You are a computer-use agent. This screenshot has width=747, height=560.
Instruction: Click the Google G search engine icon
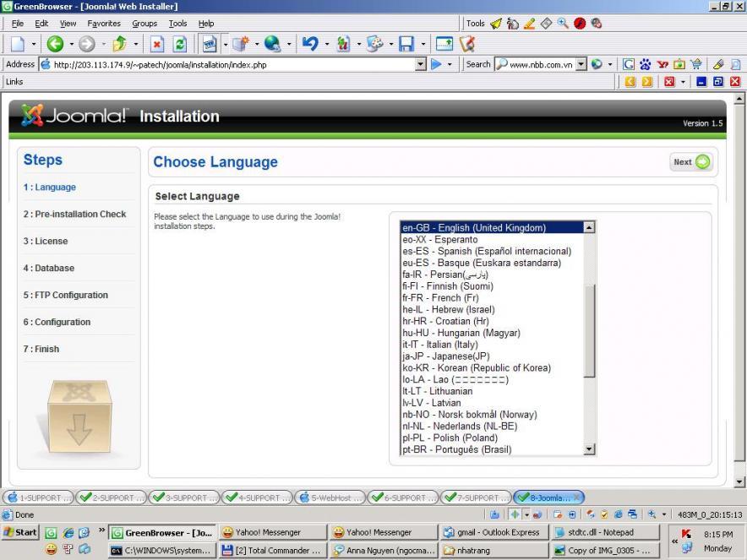tap(629, 64)
